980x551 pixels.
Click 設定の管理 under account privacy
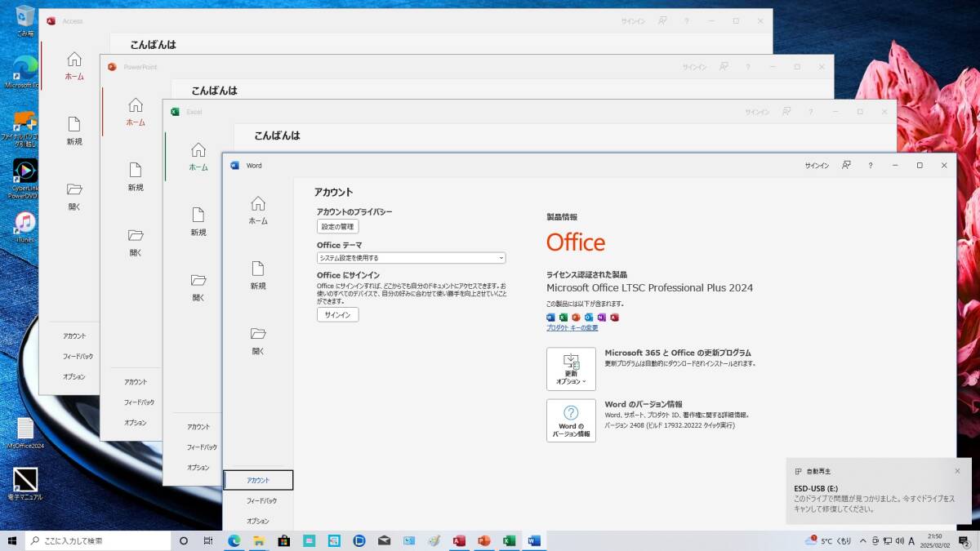(x=337, y=226)
